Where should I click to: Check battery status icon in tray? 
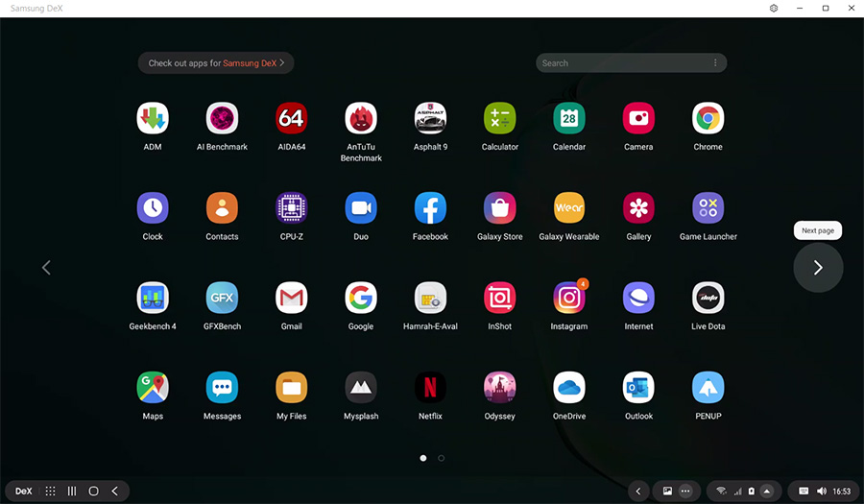click(751, 491)
